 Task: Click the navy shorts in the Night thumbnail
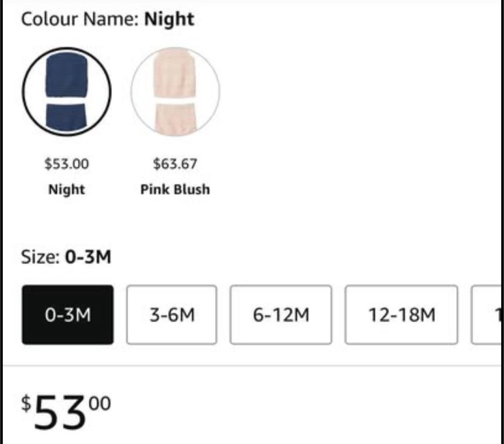tap(66, 118)
